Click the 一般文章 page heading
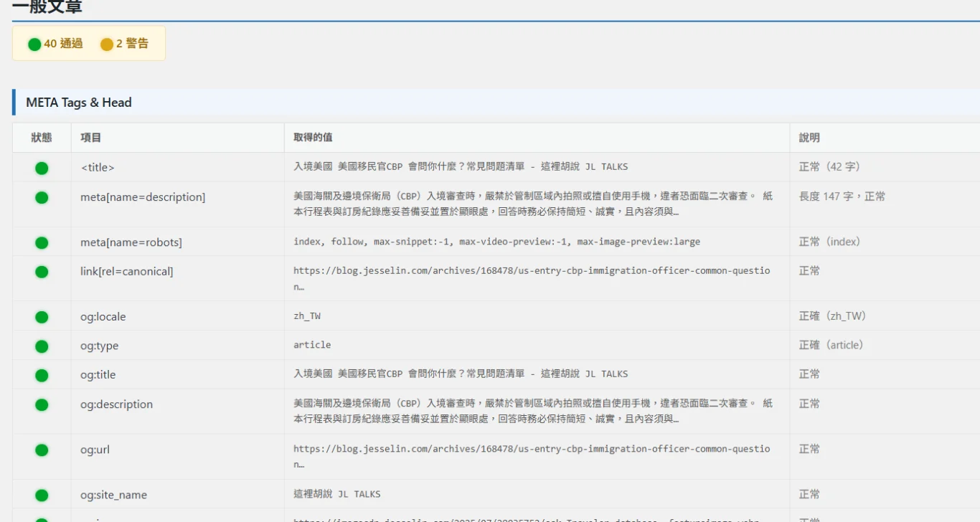980x522 pixels. point(47,6)
